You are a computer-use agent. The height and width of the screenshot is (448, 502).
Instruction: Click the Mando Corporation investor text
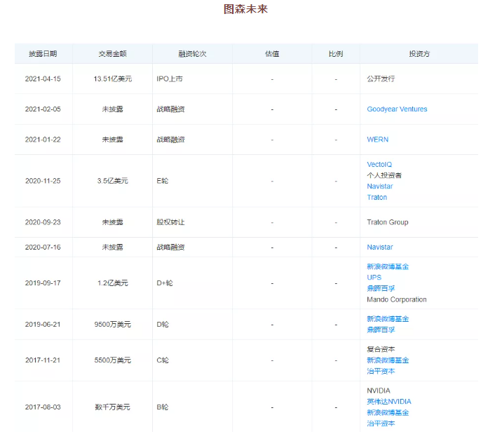[397, 300]
